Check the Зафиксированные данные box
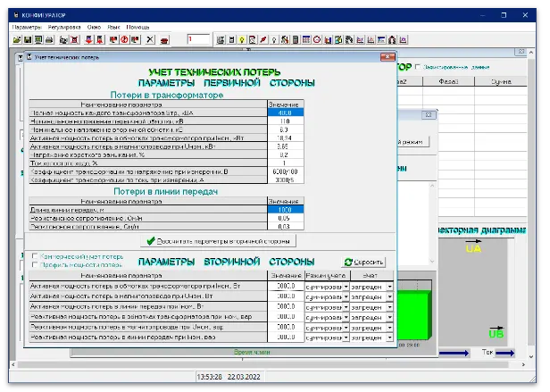Viewport: 550px width, 392px height. click(416, 67)
